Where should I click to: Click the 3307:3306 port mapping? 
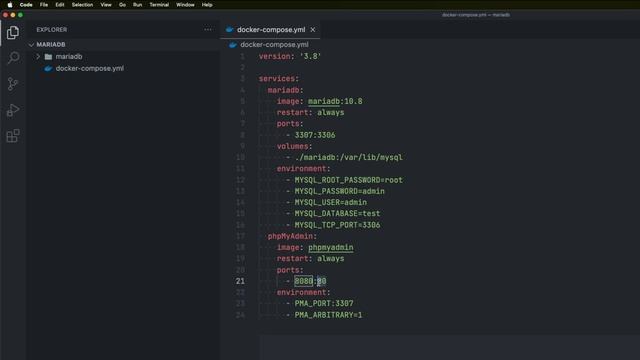pyautogui.click(x=315, y=135)
